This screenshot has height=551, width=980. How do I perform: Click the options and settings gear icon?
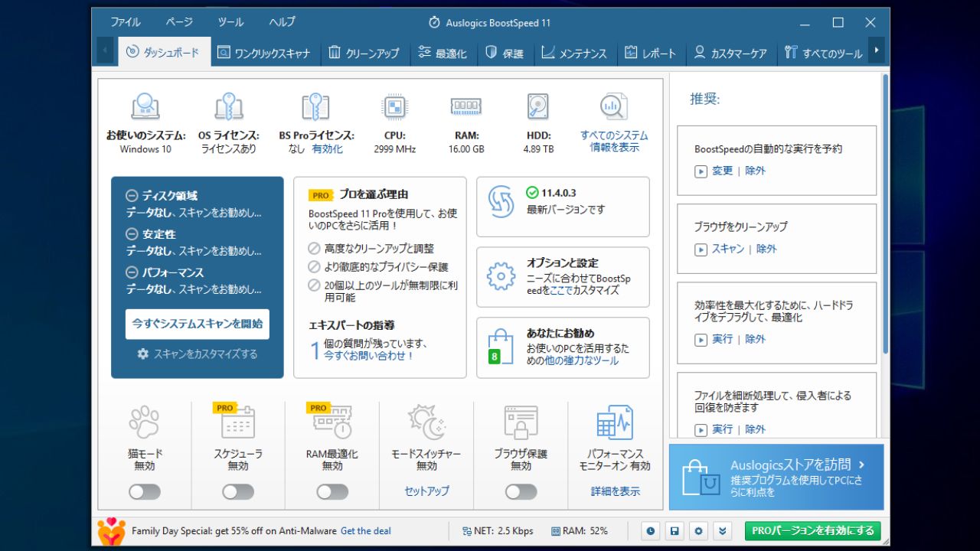501,276
